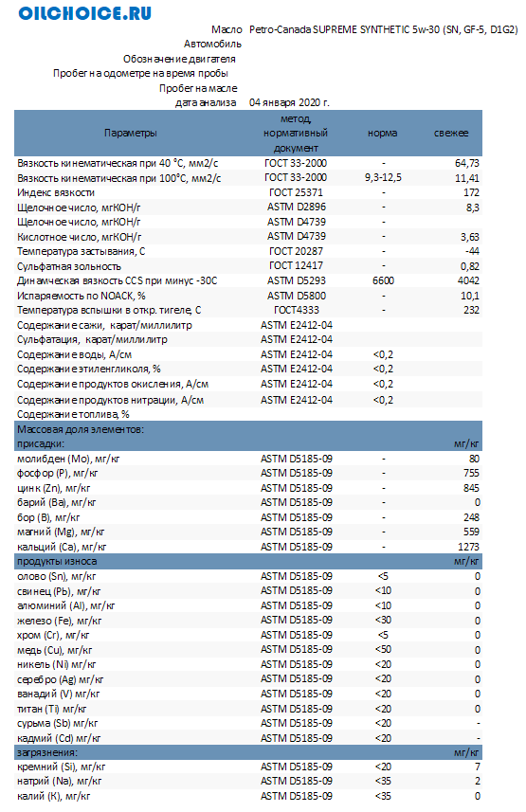This screenshot has height=812, width=526.
Task: Click the ГОСТ4333 method cell
Action: tap(297, 310)
